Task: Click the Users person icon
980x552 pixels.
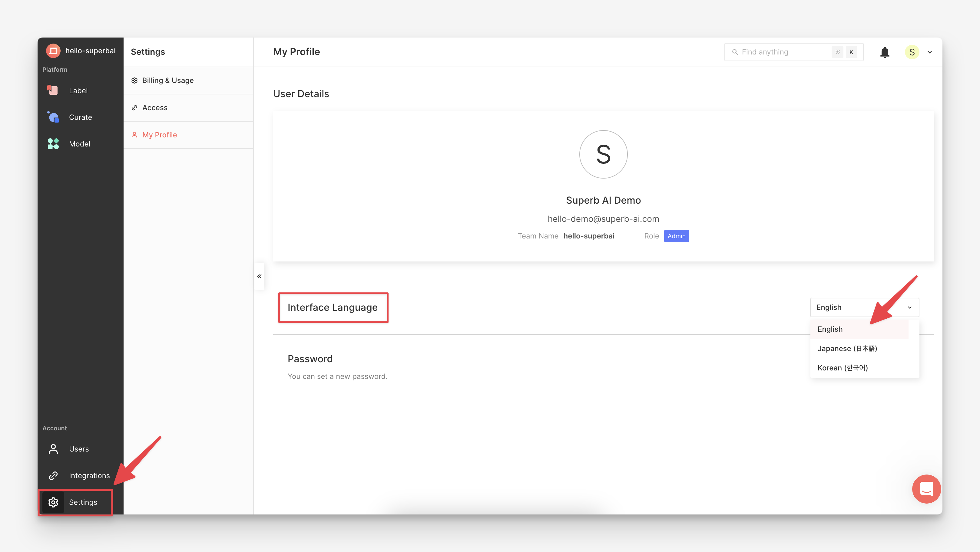Action: 53,449
